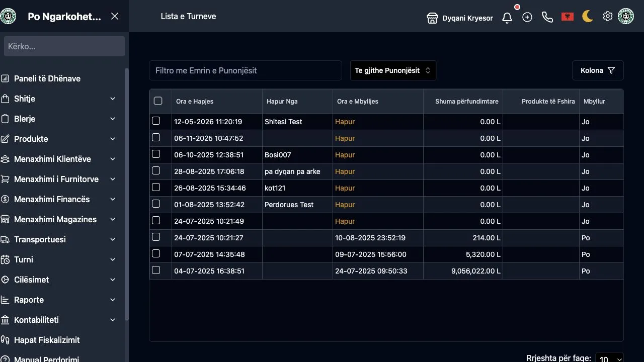Click the plus circle icon in header
The image size is (644, 362).
(527, 17)
